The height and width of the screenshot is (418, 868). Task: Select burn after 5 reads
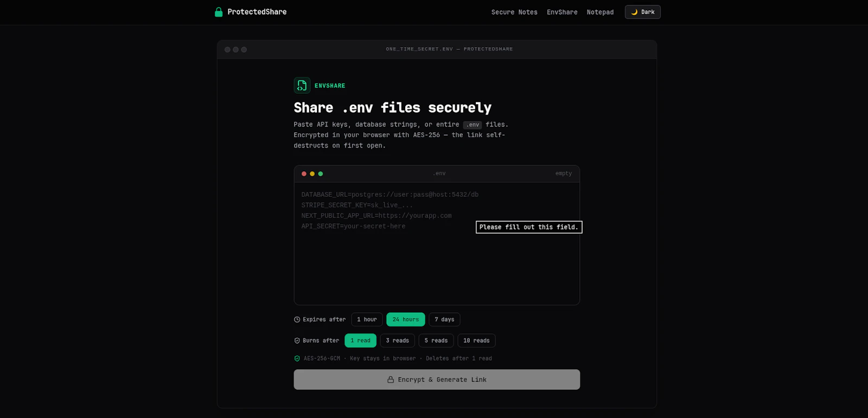click(x=436, y=340)
